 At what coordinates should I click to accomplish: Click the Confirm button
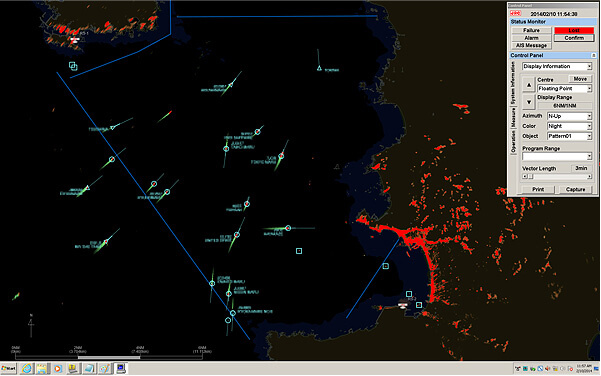574,38
